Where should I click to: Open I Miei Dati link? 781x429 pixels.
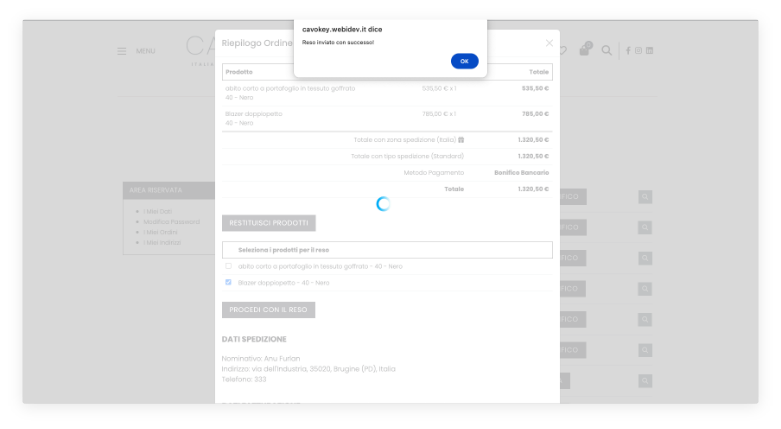pos(157,211)
